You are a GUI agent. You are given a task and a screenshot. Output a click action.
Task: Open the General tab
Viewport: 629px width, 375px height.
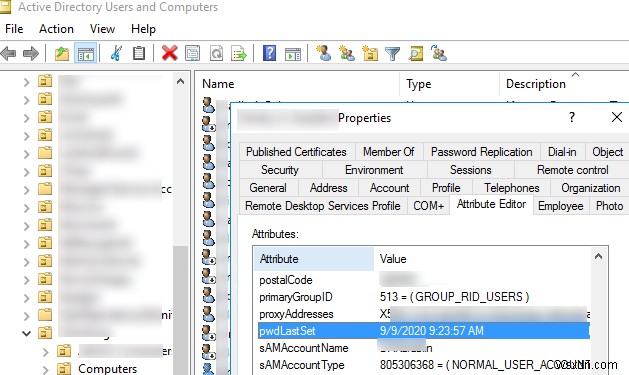(x=268, y=188)
